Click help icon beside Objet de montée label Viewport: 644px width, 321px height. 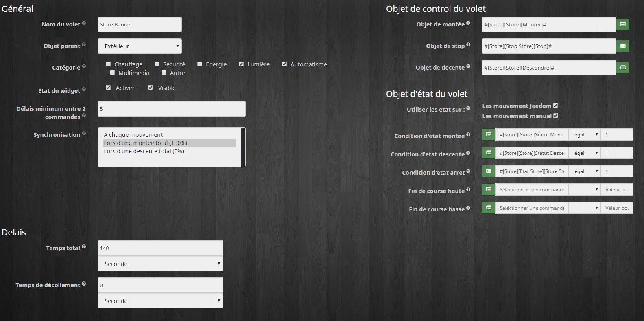click(x=468, y=23)
